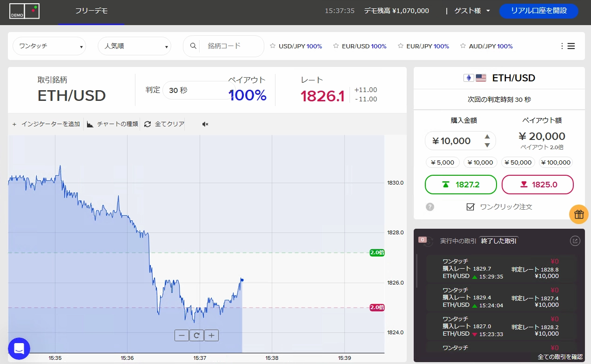The width and height of the screenshot is (591, 364).
Task: Toggle the chart sound mute icon
Action: pyautogui.click(x=205, y=124)
